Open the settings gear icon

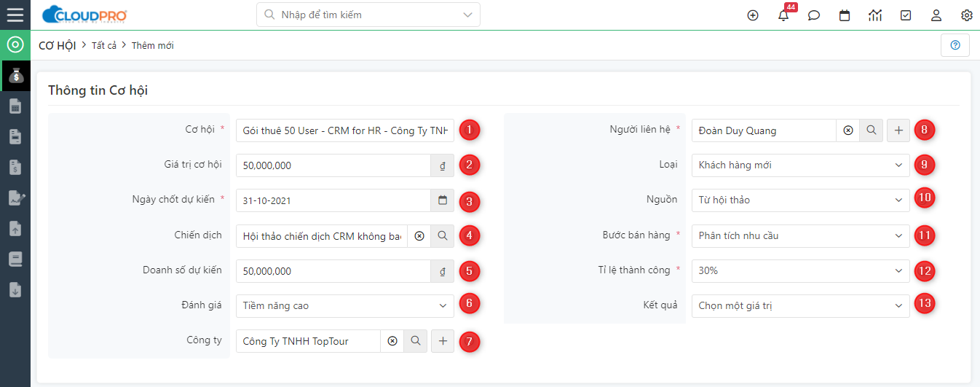click(x=967, y=15)
